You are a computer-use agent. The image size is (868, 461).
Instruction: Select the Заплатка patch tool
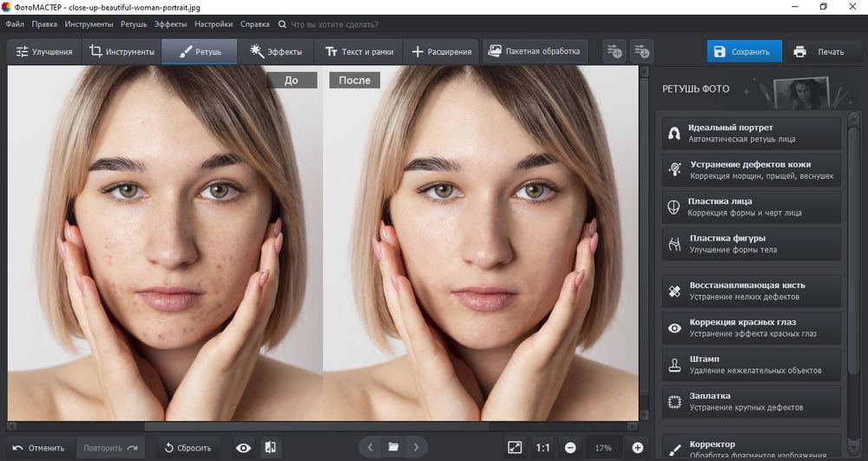coord(751,401)
